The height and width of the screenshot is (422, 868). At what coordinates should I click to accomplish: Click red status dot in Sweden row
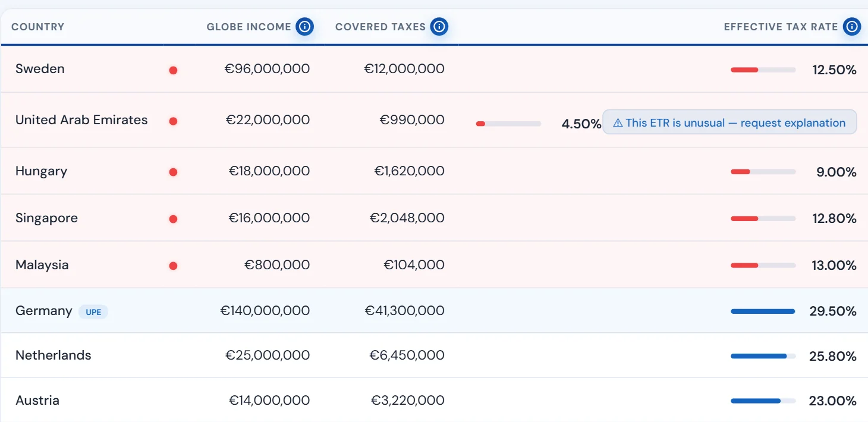click(173, 70)
